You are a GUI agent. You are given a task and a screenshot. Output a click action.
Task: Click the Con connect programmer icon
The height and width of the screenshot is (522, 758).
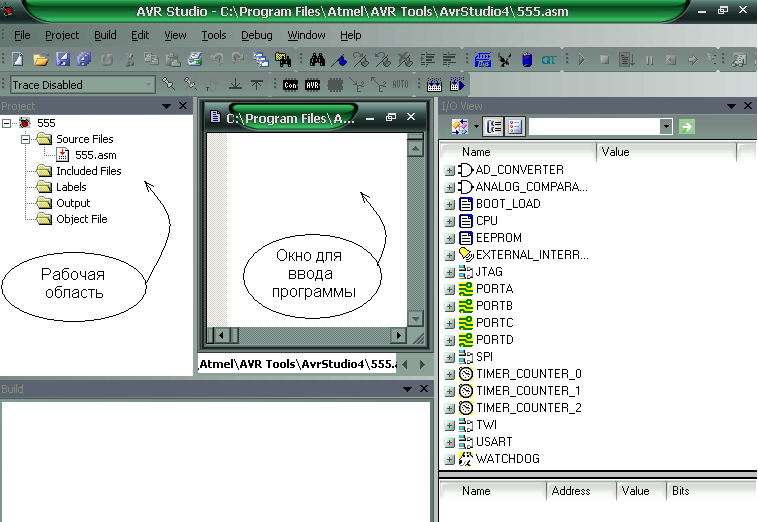(x=291, y=85)
